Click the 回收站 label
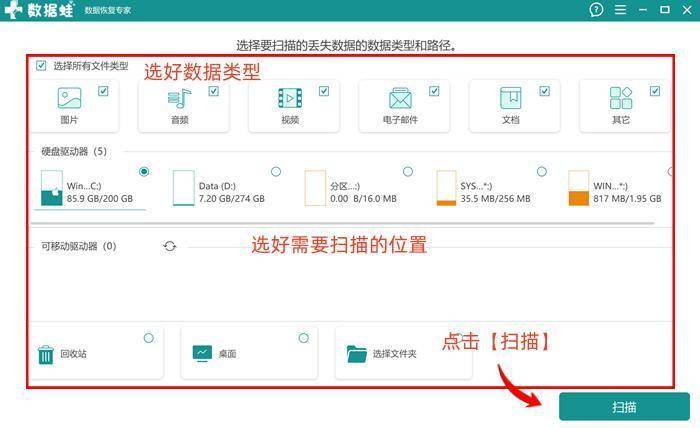This screenshot has height=428, width=700. click(x=74, y=354)
